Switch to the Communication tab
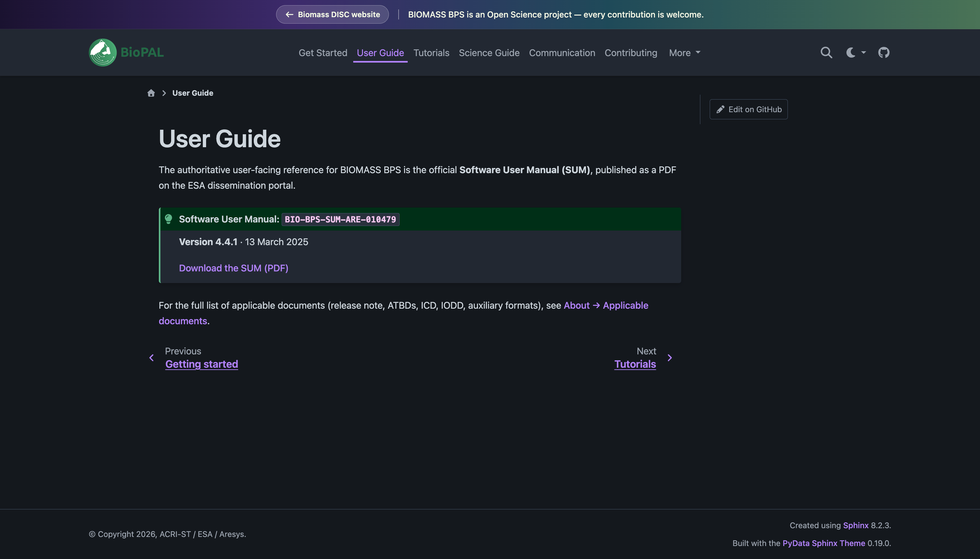The width and height of the screenshot is (980, 559). pos(562,53)
